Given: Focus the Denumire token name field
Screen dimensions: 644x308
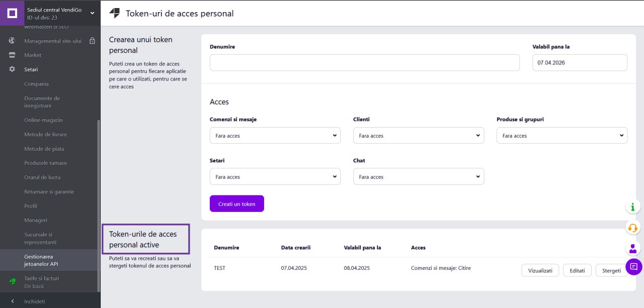Looking at the screenshot, I should (x=365, y=63).
